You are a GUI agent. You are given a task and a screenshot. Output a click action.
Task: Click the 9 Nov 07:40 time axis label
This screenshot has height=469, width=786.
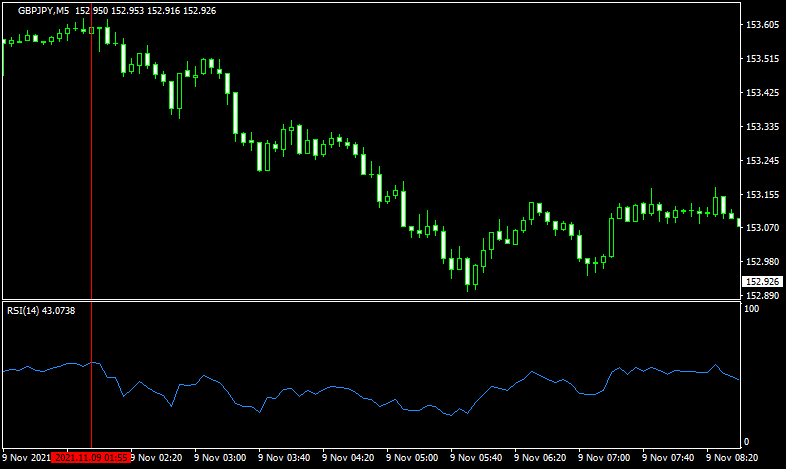tap(668, 457)
